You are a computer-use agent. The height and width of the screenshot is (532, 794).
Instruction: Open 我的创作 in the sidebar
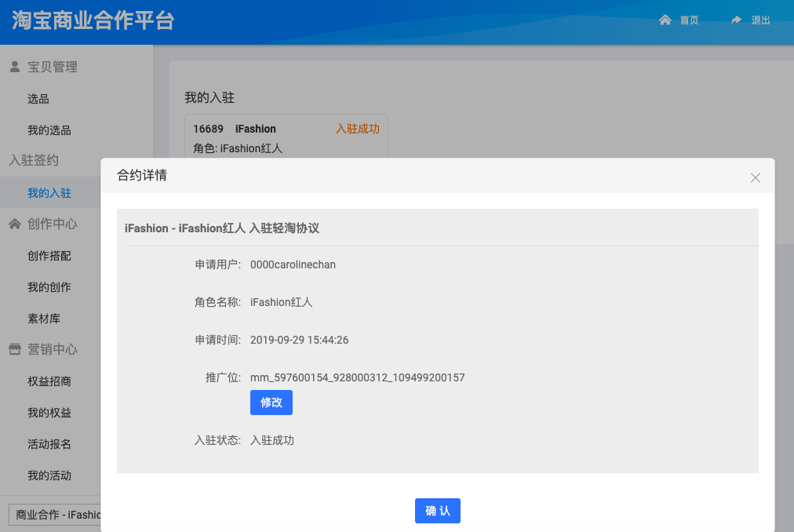point(49,287)
